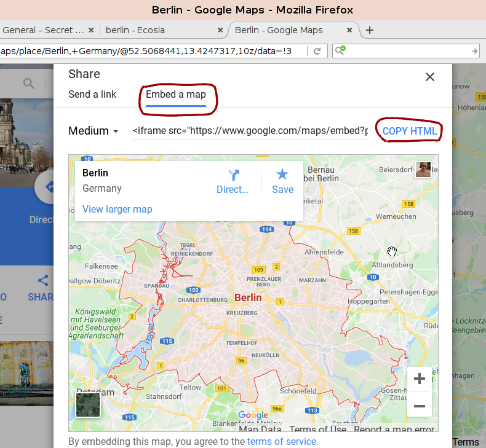Click the Berlin city label on map
486x448 pixels.
pos(248,297)
